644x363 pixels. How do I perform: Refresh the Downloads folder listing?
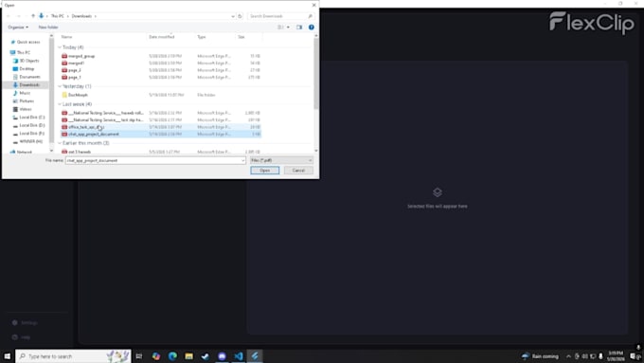(x=240, y=16)
